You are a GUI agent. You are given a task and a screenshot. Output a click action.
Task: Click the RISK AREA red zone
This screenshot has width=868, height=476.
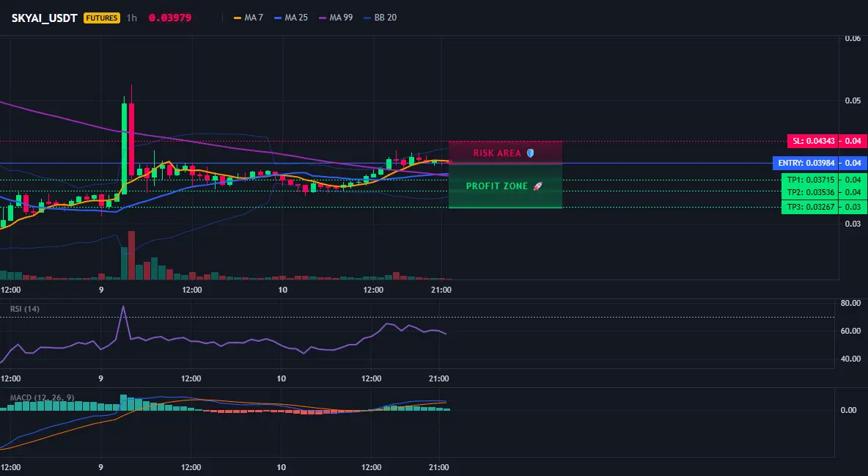click(505, 153)
